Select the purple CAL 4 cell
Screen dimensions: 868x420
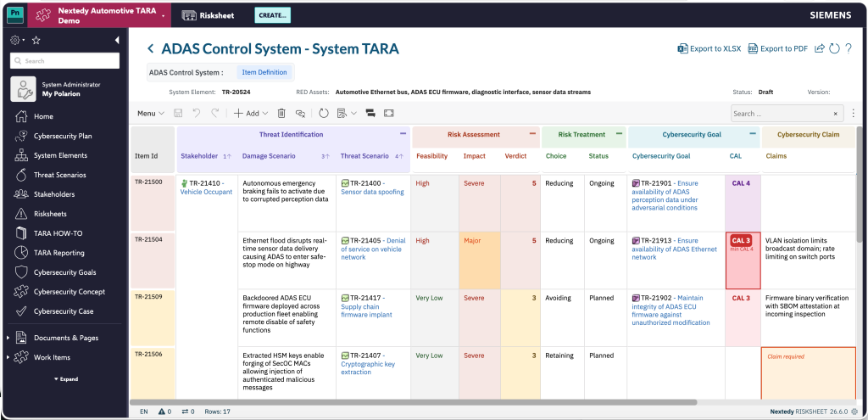pyautogui.click(x=743, y=203)
